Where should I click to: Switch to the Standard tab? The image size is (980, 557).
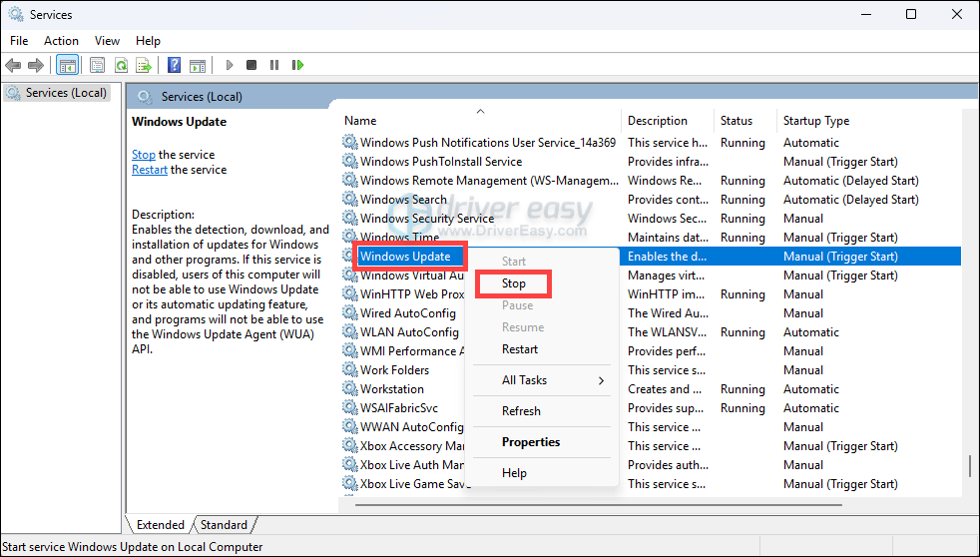tap(224, 525)
